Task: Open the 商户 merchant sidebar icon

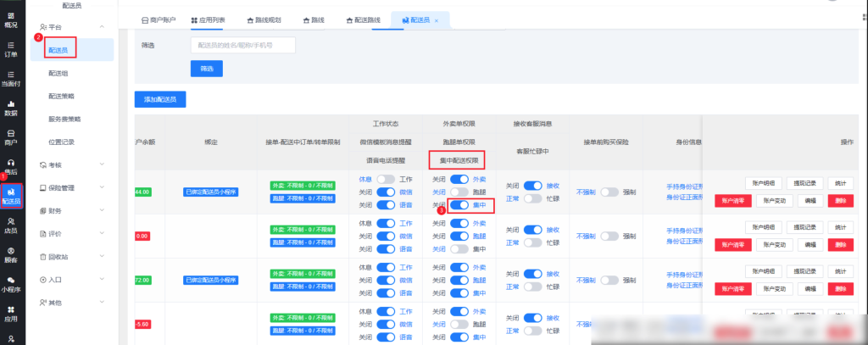Action: click(x=10, y=137)
